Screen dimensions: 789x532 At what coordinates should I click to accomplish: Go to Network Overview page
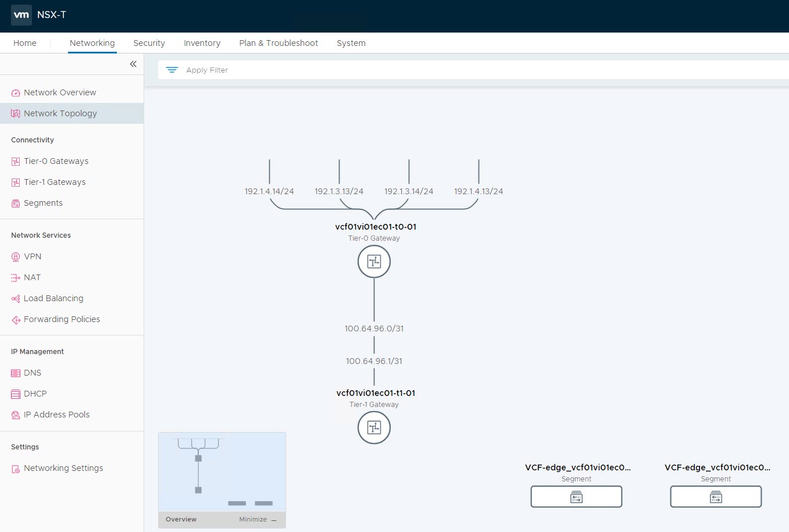click(60, 92)
